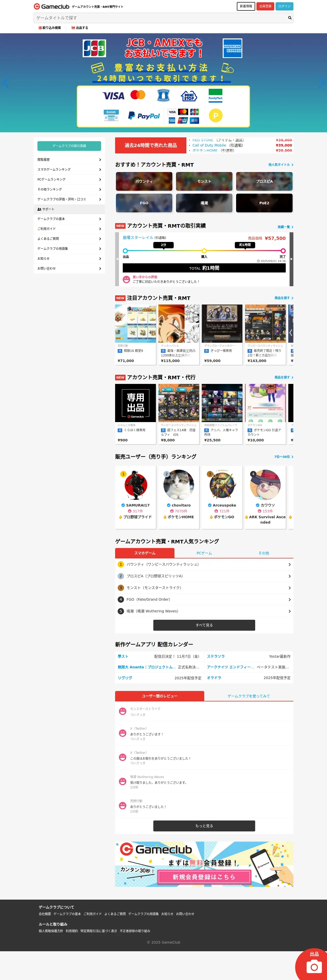Click 他人気タイトル link
This screenshot has height=980, width=327.
pos(281,165)
